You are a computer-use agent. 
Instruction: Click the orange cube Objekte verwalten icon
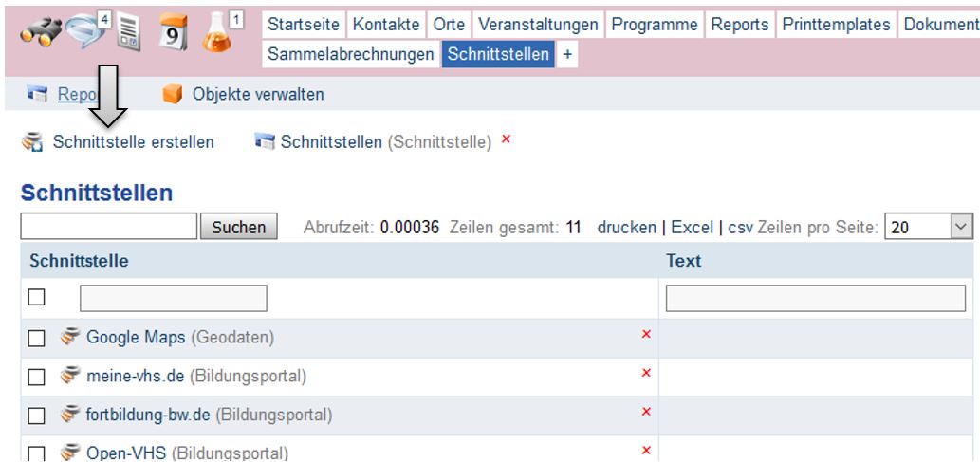(171, 94)
